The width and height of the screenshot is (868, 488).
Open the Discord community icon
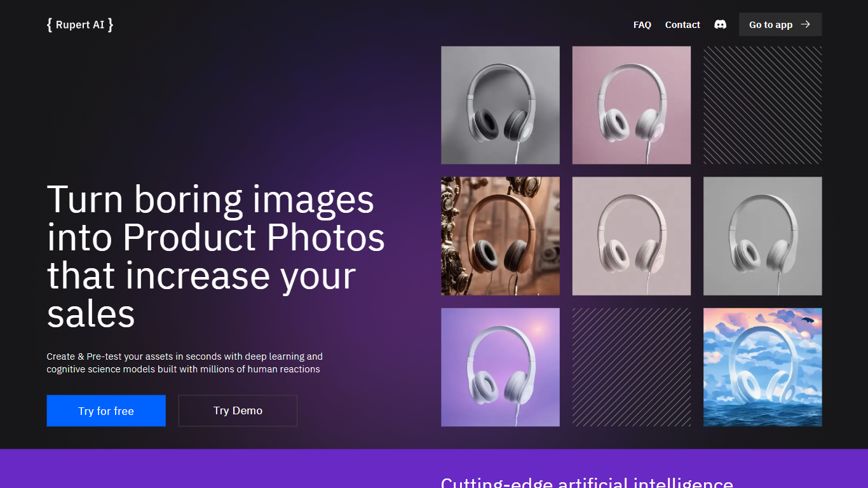720,25
